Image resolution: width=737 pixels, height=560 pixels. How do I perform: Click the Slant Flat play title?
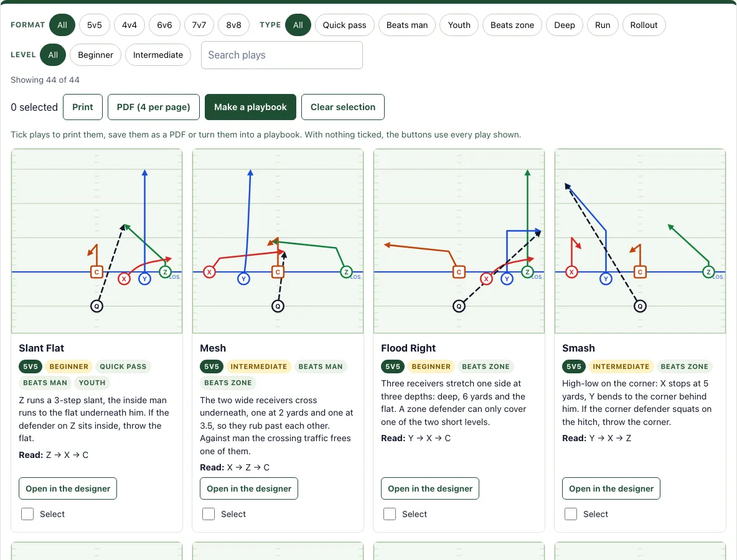click(x=41, y=348)
